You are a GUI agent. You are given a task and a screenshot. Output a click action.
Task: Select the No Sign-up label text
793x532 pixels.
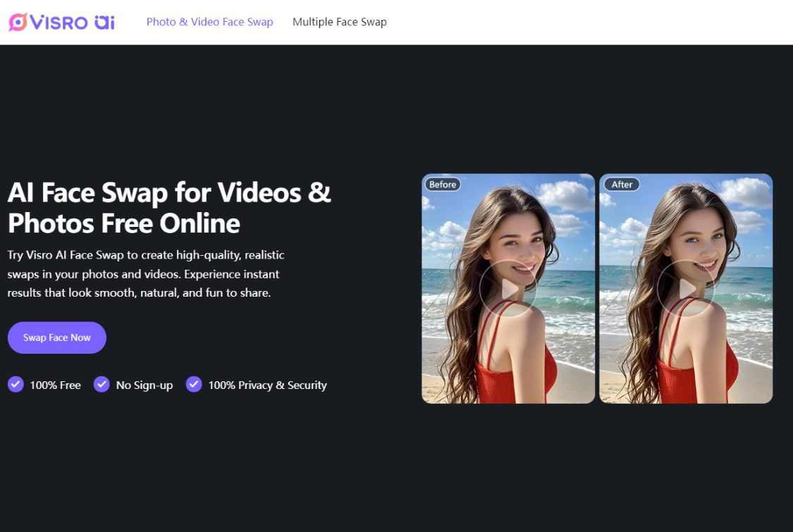tap(145, 385)
